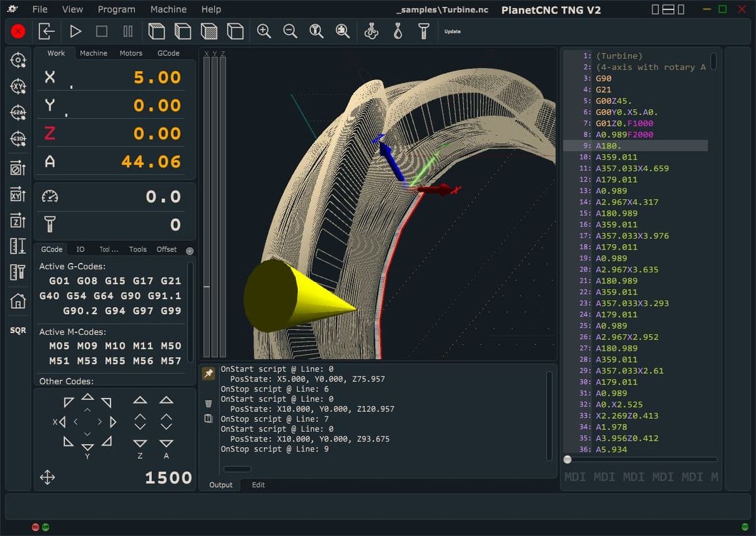Stop program with the square stop icon
Viewport: 756px width, 536px height.
pyautogui.click(x=101, y=32)
